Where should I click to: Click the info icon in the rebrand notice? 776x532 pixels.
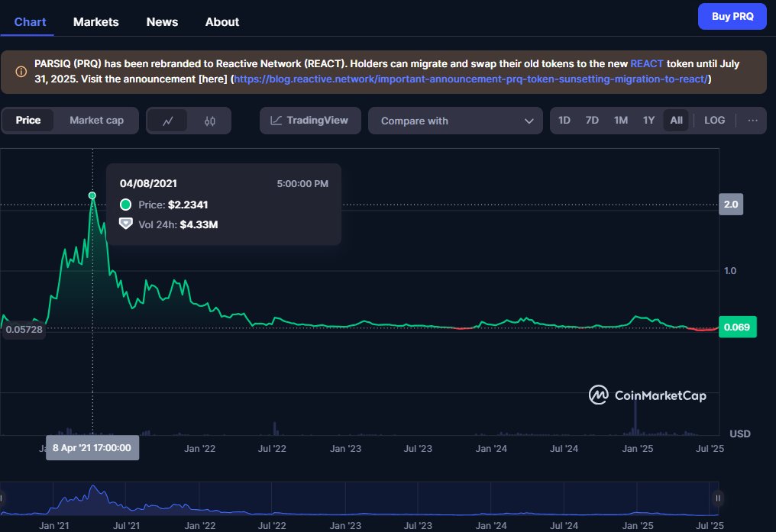(x=21, y=72)
